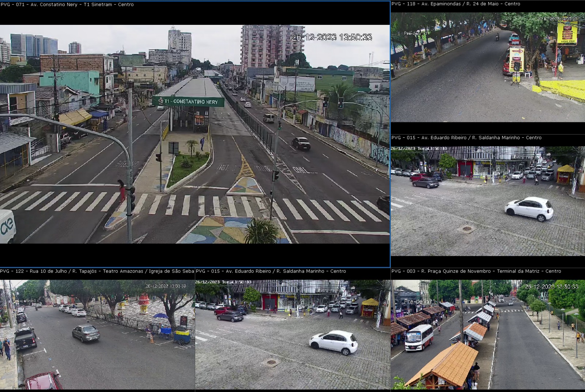585x392 pixels.
Task: Select the PVG-003 Terminal da Matriz feed
Action: pos(487,334)
